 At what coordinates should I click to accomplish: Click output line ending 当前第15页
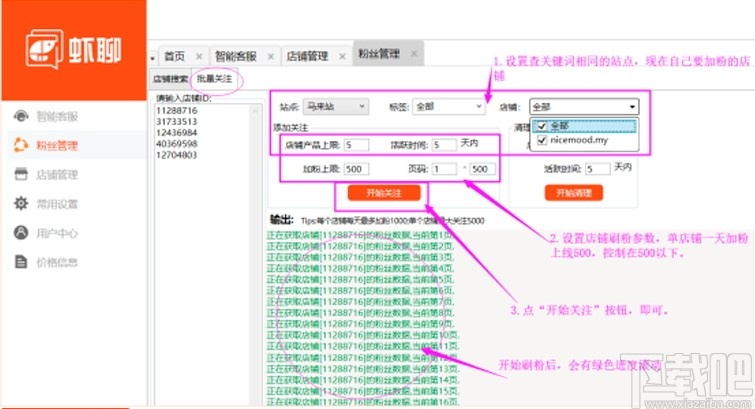pos(363,390)
